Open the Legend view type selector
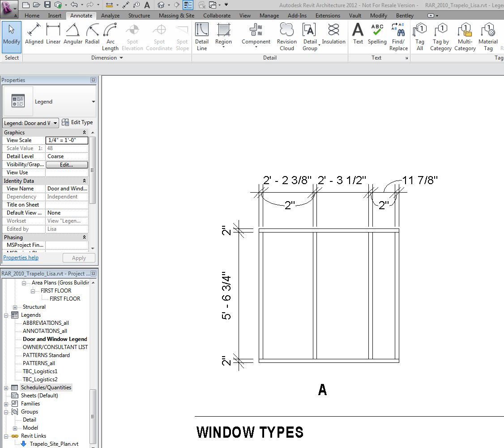The width and height of the screenshot is (504, 448). coord(30,122)
